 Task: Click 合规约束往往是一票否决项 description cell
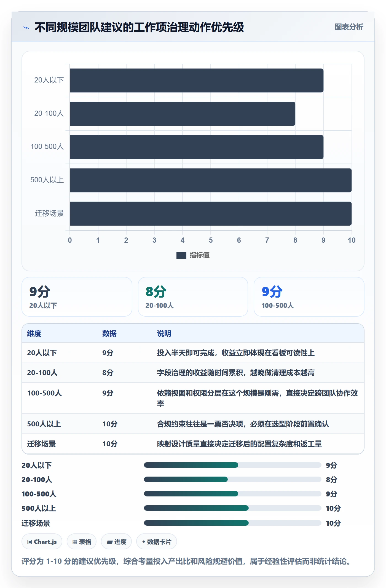pos(243,424)
